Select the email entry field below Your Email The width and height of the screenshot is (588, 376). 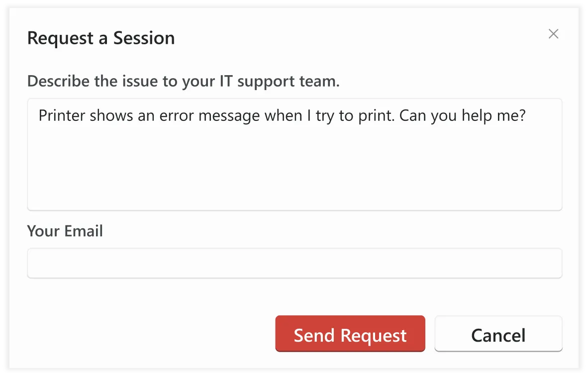[294, 263]
